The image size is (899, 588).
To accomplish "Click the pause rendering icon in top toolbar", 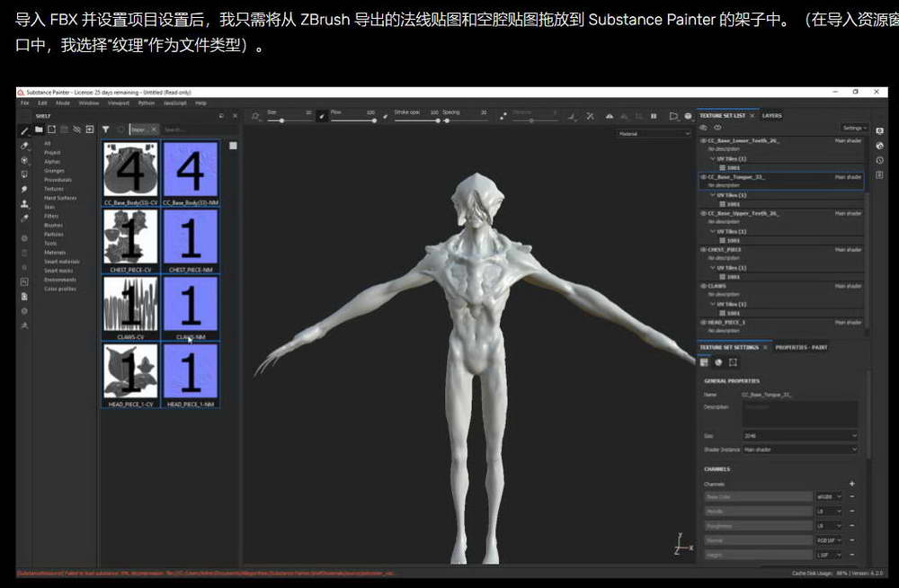I will (x=653, y=117).
